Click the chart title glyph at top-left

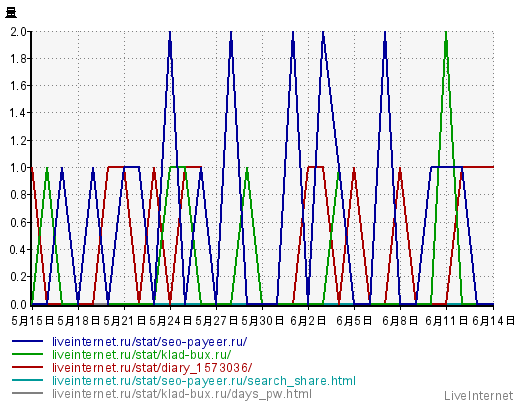[x=11, y=13]
